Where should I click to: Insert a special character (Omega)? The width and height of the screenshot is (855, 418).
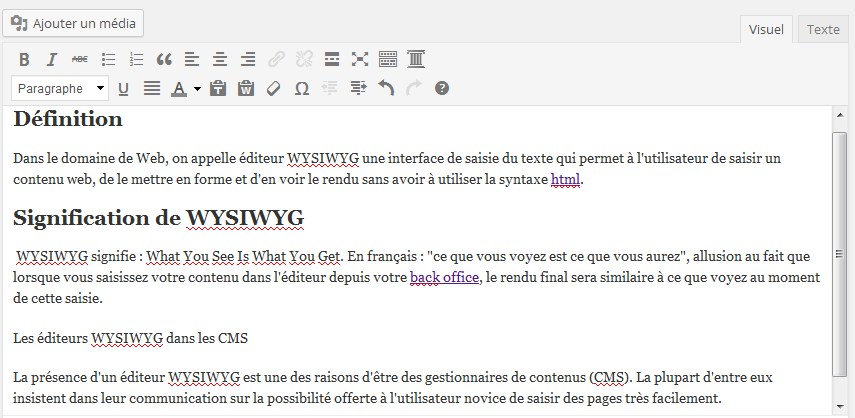coord(302,88)
